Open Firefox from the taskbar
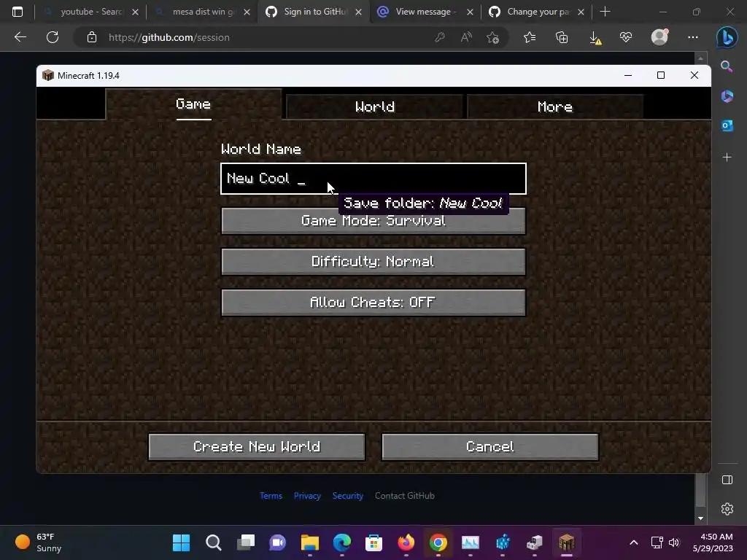 (406, 542)
